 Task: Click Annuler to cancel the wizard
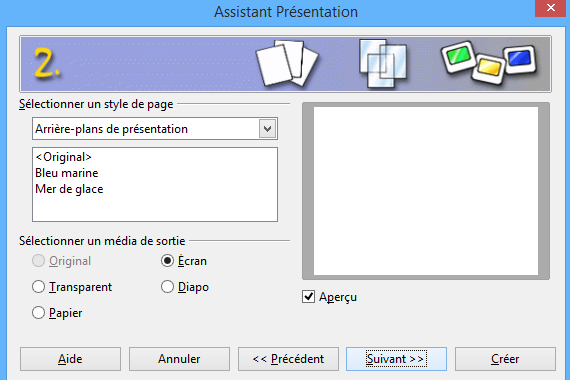point(179,359)
